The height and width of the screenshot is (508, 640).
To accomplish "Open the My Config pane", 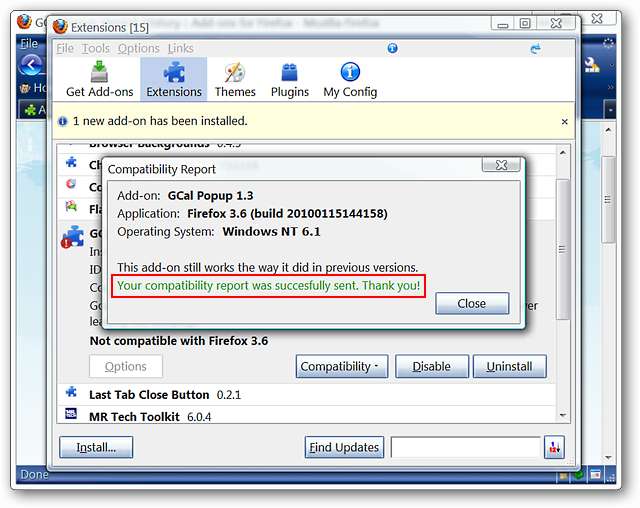I will click(x=350, y=80).
